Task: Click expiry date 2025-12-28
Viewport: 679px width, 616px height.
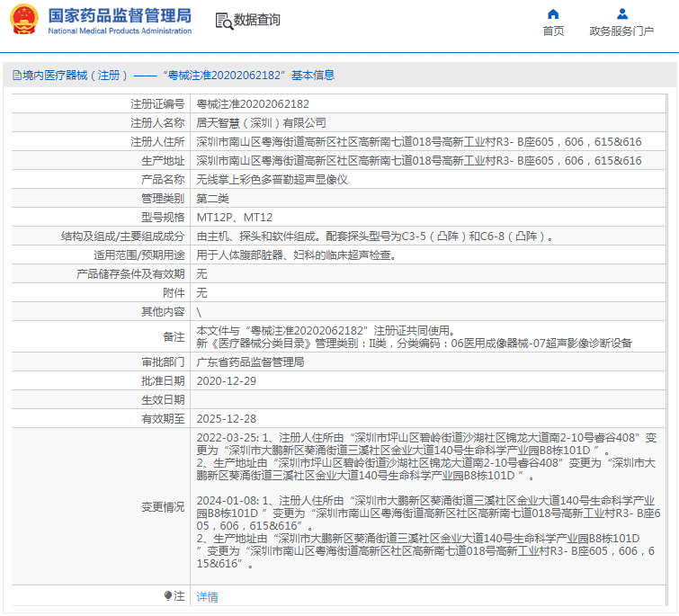Action: [x=226, y=418]
